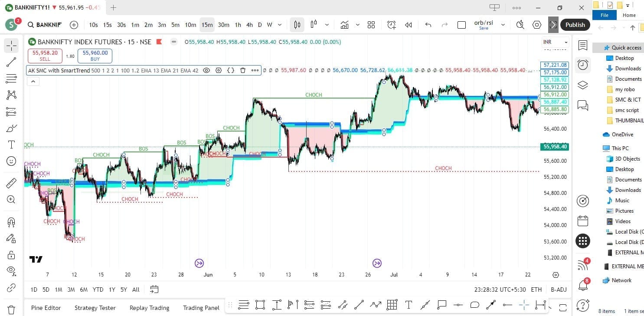Viewport: 644px width, 316px height.
Task: Create an alert from top toolbar
Action: (x=392, y=25)
